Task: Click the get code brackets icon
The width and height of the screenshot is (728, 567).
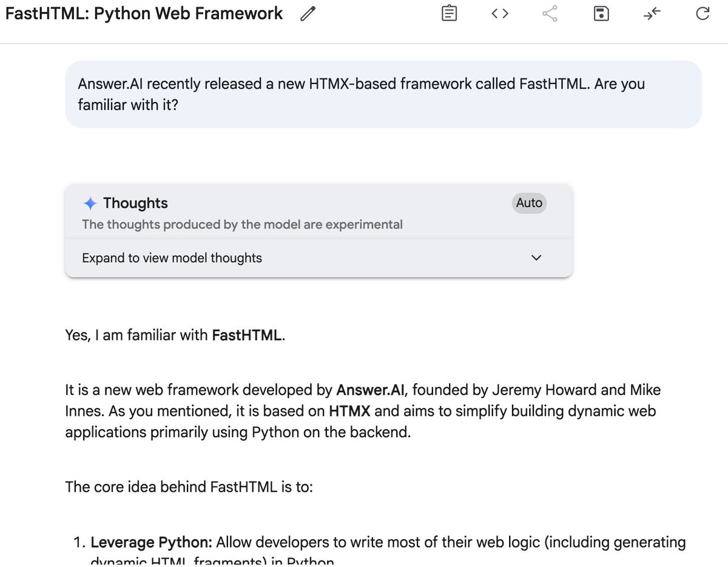Action: 499,14
